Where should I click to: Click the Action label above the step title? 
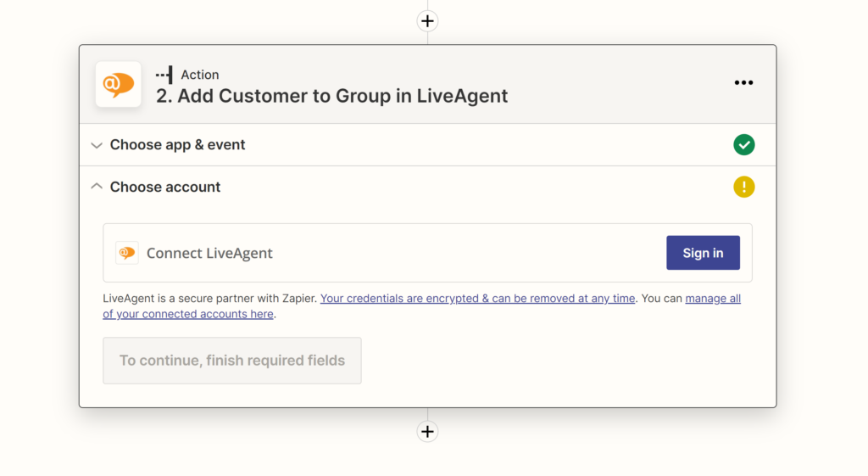pyautogui.click(x=200, y=75)
